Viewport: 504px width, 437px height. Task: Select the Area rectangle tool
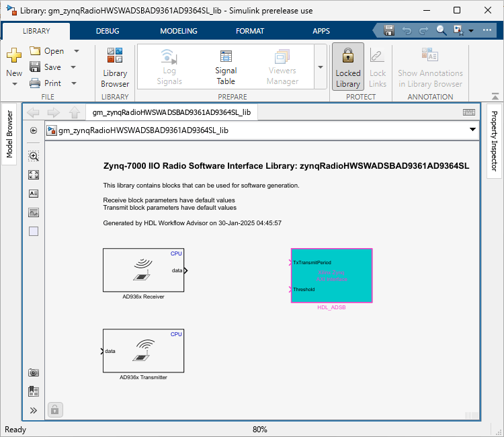point(34,231)
